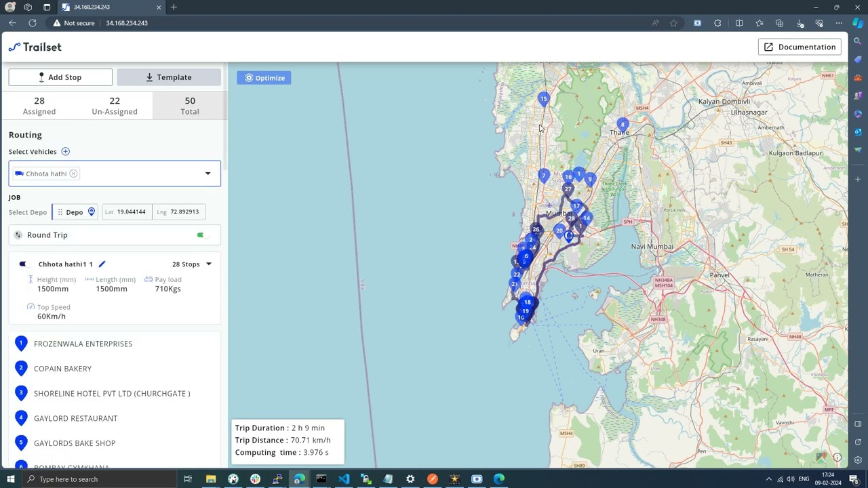Edit the Chhota hathi1 1 name pencil icon
This screenshot has width=868, height=488.
[x=102, y=264]
